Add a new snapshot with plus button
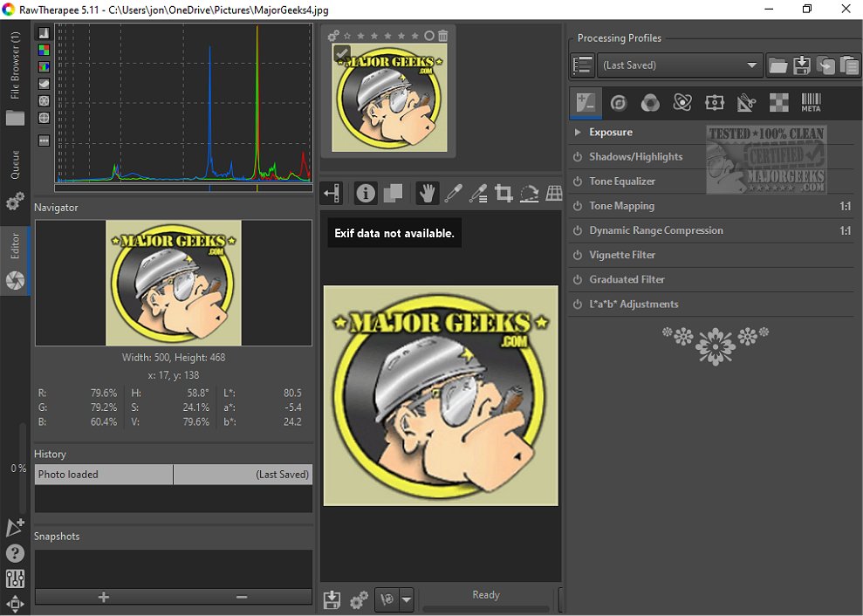Viewport: 863px width, 616px height. [104, 597]
